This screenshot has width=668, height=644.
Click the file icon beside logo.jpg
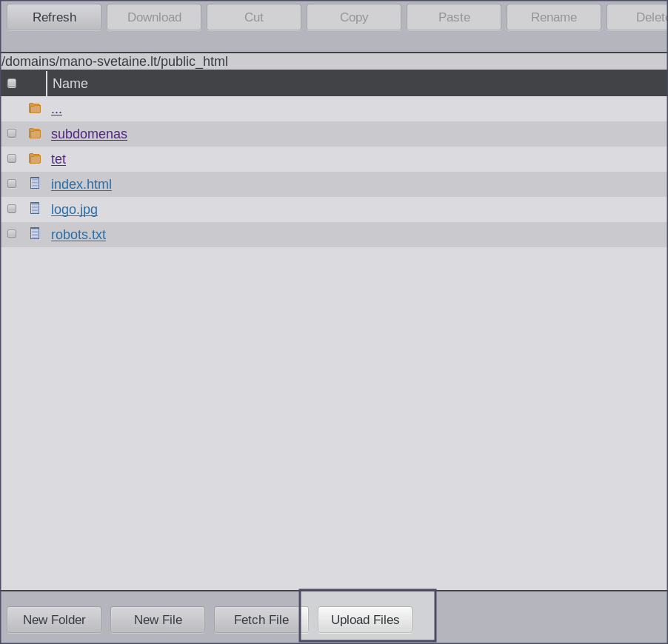click(x=35, y=209)
